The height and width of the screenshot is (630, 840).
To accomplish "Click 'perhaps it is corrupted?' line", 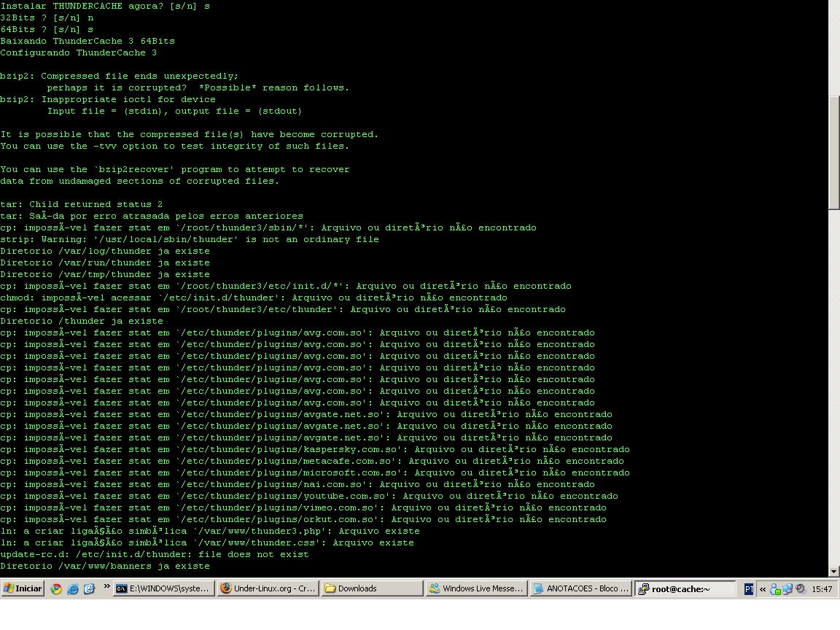I will click(x=198, y=87).
